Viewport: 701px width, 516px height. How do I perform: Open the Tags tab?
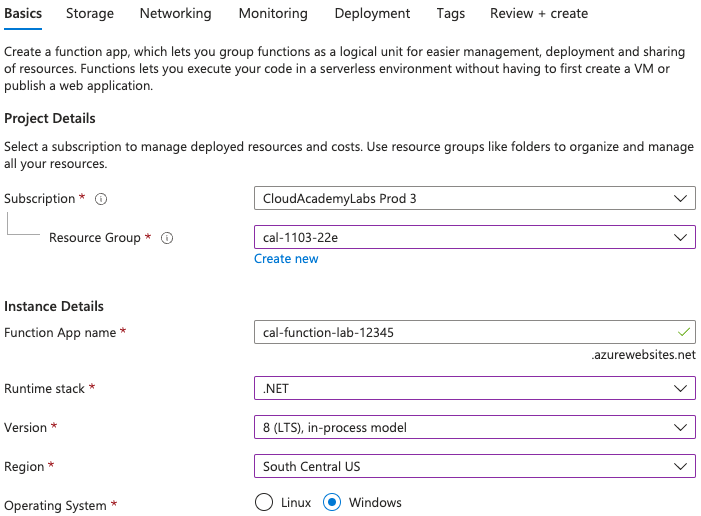pos(450,14)
